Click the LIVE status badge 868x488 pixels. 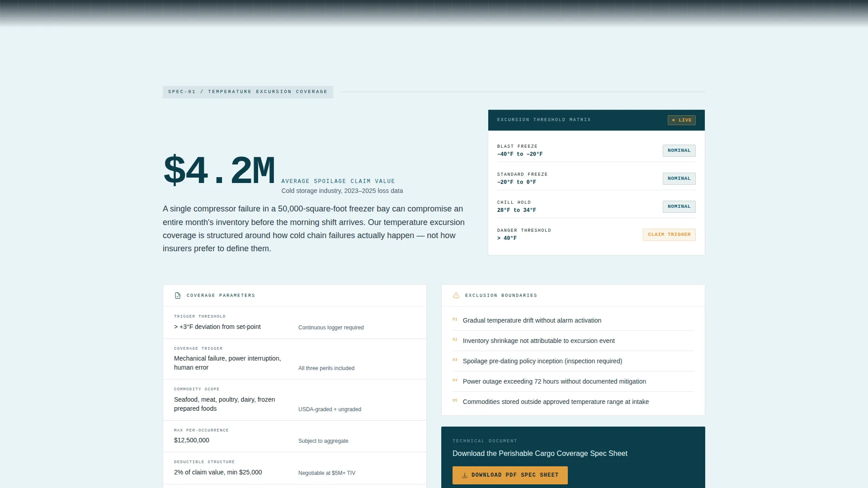pyautogui.click(x=682, y=120)
